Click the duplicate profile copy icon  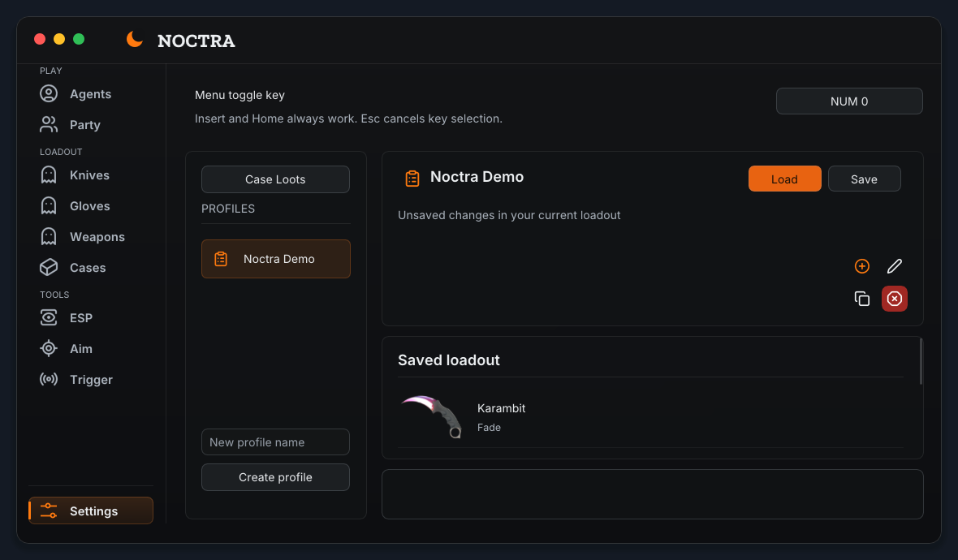coord(862,299)
